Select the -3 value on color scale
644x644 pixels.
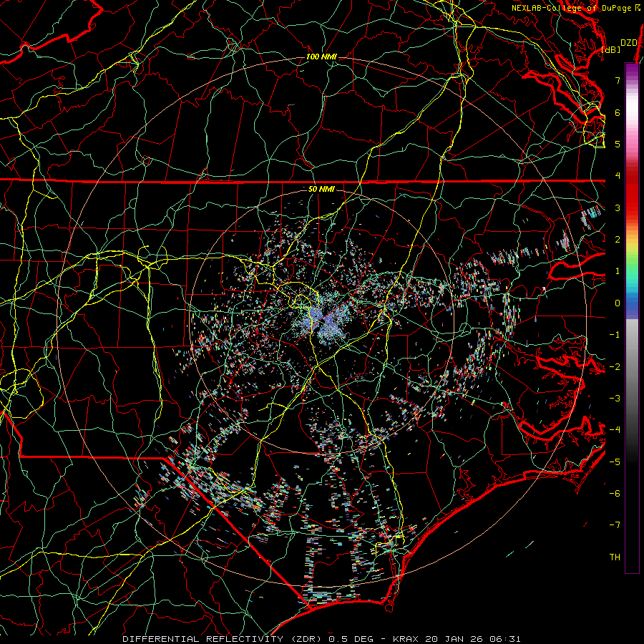point(615,398)
